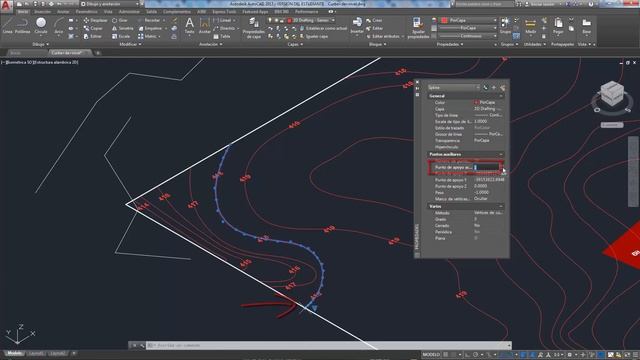
Task: Toggle the layer lock padlock icon
Action: coord(282,20)
